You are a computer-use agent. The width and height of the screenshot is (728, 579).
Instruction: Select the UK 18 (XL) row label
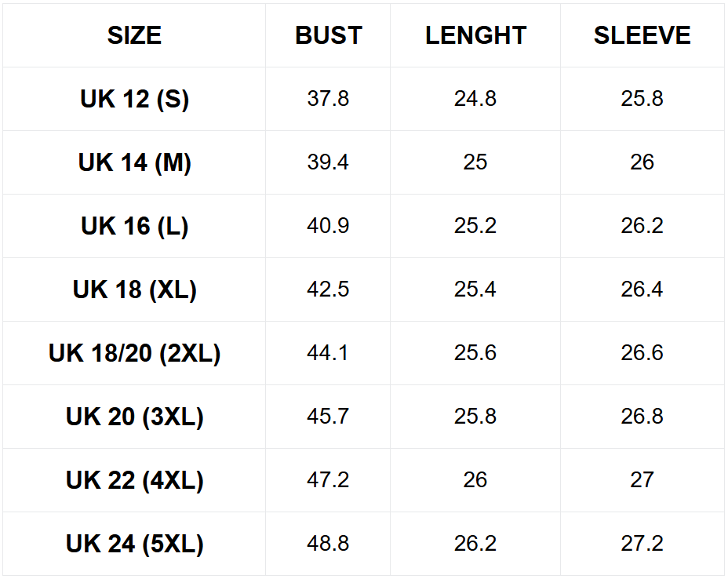(x=134, y=289)
